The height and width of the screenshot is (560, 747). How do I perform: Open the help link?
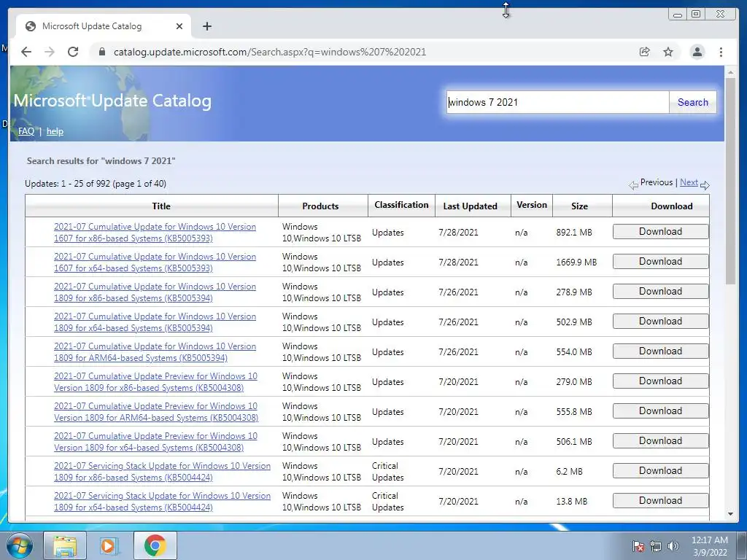point(55,131)
